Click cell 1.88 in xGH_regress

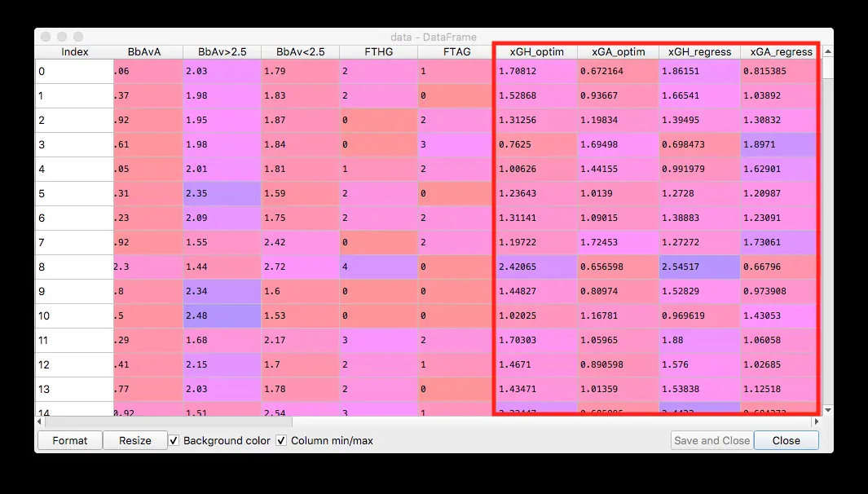[700, 340]
